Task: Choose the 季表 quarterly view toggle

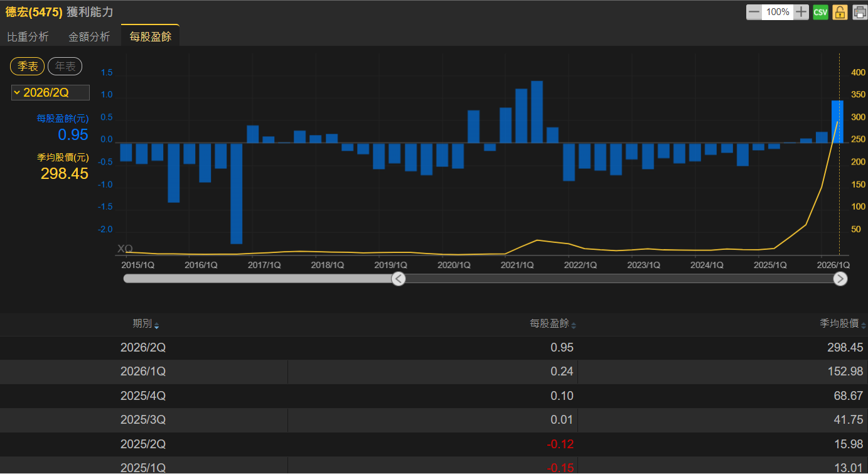Action: 28,66
